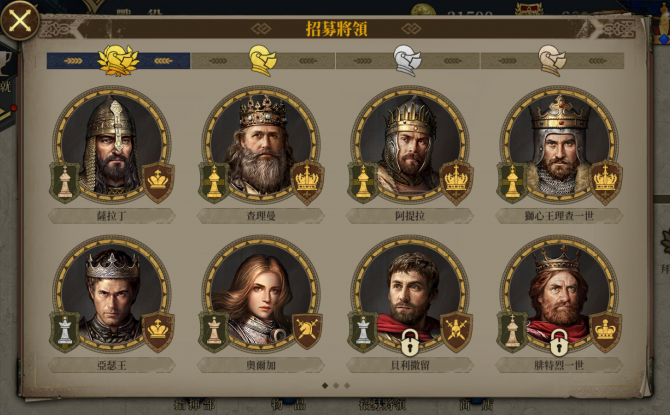
Task: Choose the 查理曼 bearded king portrait
Action: coord(261,144)
